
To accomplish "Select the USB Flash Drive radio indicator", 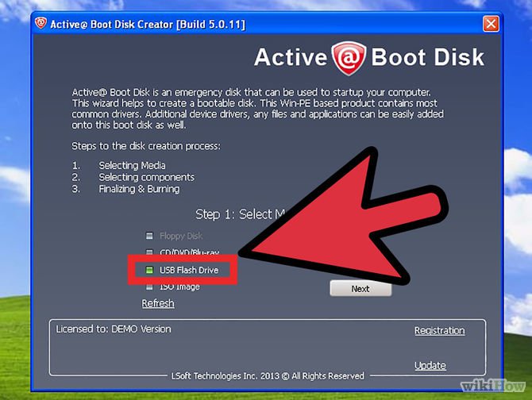I will (149, 270).
